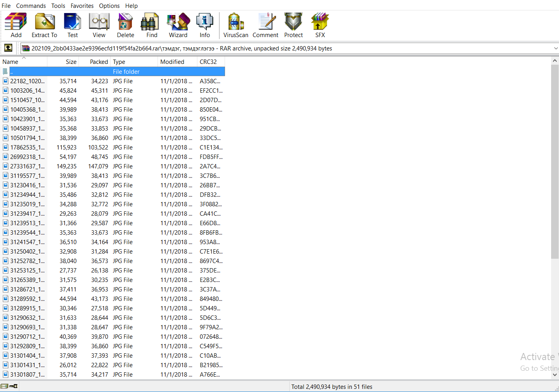Select the file 22182_1020...
The image size is (559, 392).
[x=28, y=81]
